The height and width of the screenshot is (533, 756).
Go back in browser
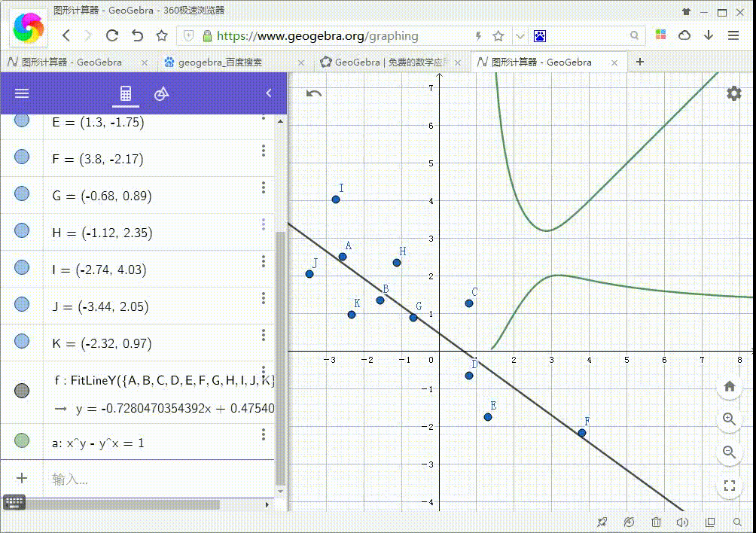tap(66, 35)
